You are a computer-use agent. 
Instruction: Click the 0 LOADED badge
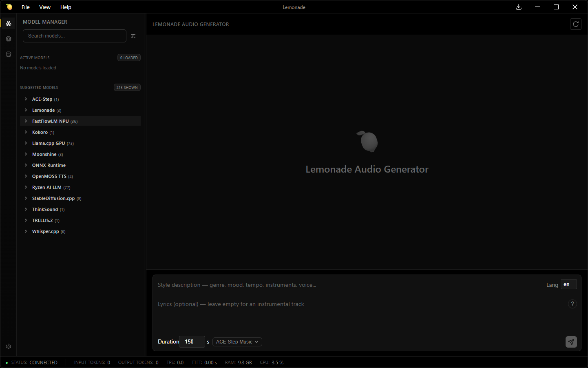coord(129,58)
